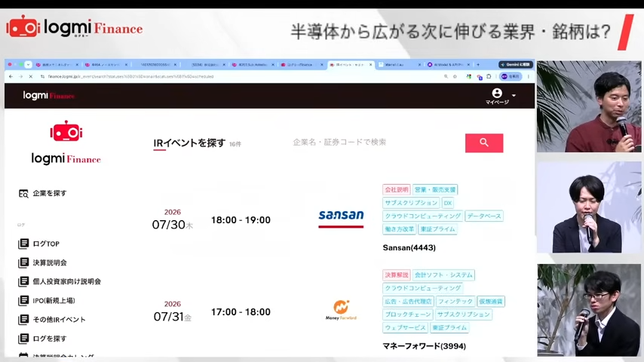The image size is (644, 362).
Task: Click the document icon beside 決算説明会
Action: [23, 262]
